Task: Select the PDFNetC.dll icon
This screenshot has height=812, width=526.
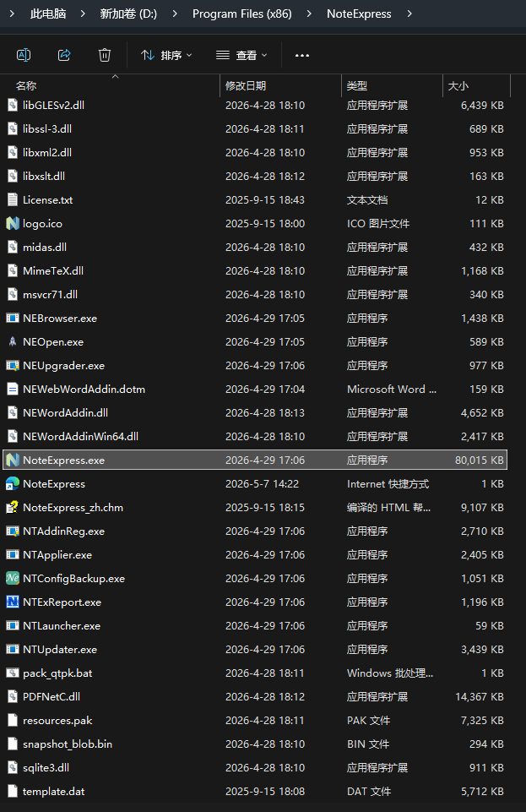Action: point(13,697)
